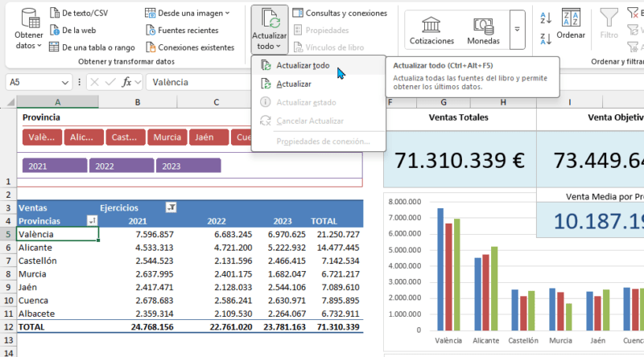Click the 7.596.857 value cell
644x357 pixels.
pyautogui.click(x=138, y=234)
